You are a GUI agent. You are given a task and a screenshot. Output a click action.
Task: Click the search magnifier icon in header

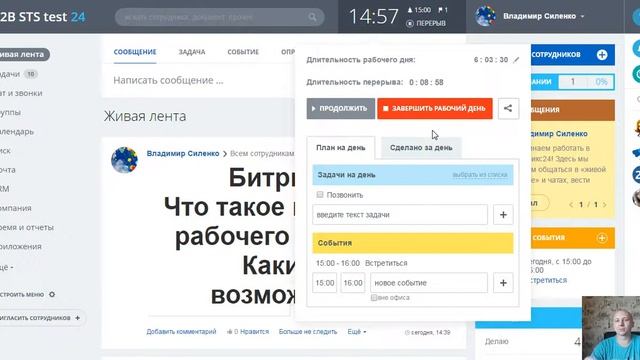[312, 17]
